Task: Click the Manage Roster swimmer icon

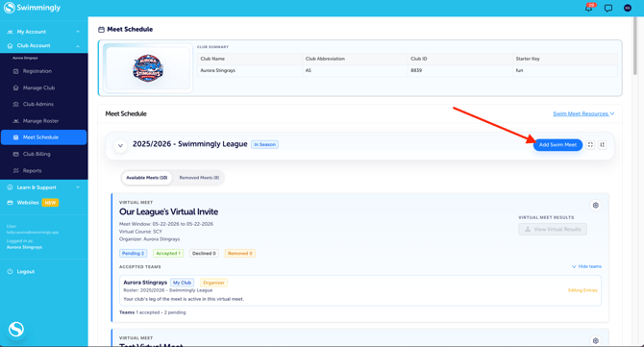Action: [x=15, y=121]
